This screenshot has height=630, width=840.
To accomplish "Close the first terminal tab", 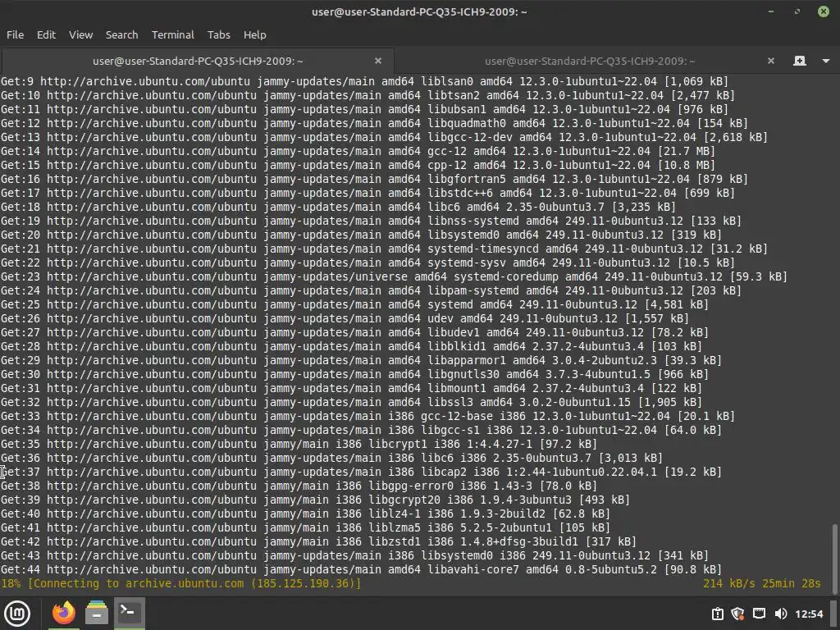I will [377, 61].
